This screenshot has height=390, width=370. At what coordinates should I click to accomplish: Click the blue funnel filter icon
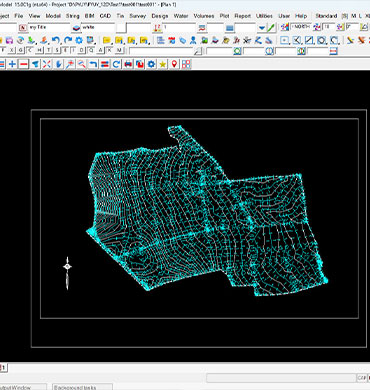tap(35, 64)
